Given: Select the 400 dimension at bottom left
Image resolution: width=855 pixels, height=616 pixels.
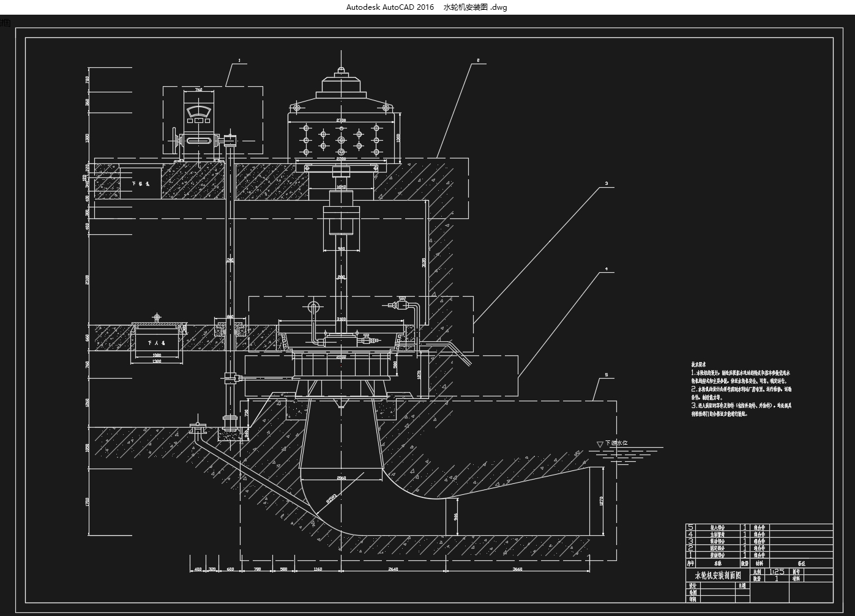Looking at the screenshot, I should tap(197, 570).
